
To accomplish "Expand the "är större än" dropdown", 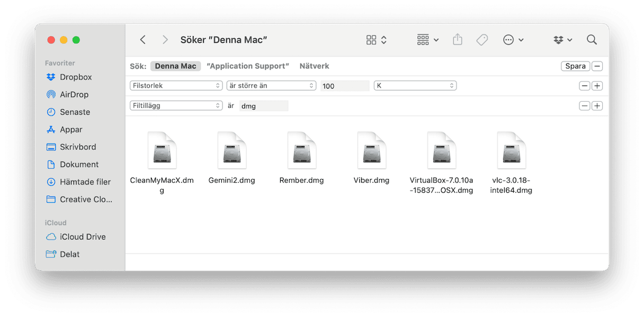I will click(271, 86).
